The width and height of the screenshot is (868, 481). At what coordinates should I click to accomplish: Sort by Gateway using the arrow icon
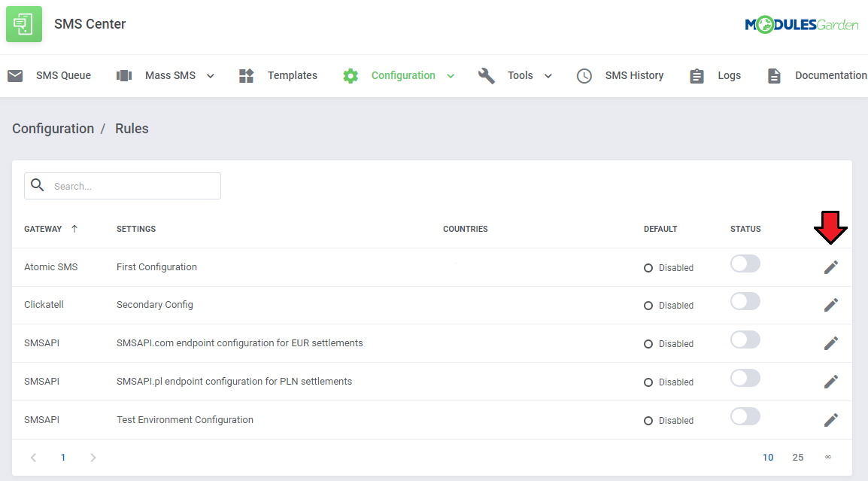tap(74, 229)
